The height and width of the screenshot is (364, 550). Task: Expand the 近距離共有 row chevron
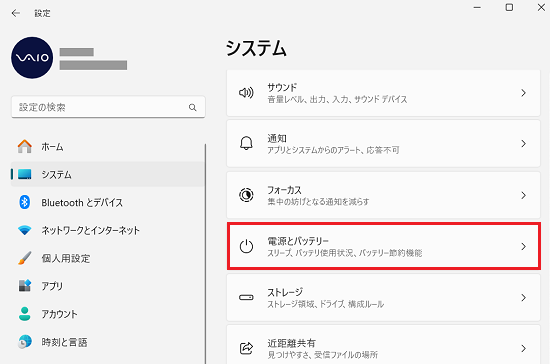523,348
